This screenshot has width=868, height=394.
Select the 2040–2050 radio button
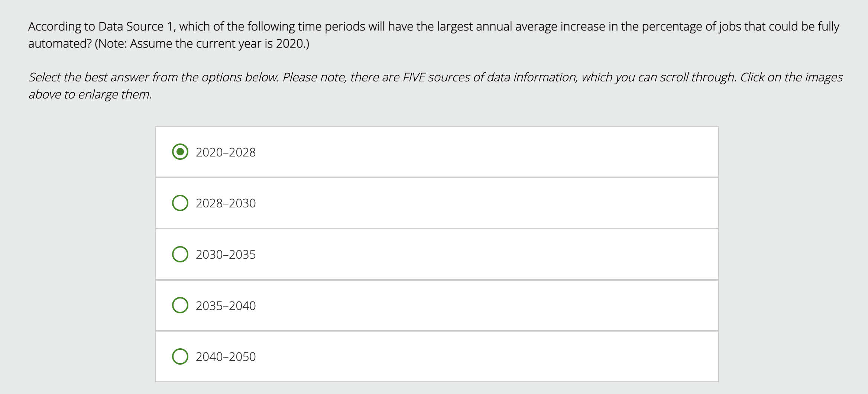[180, 356]
